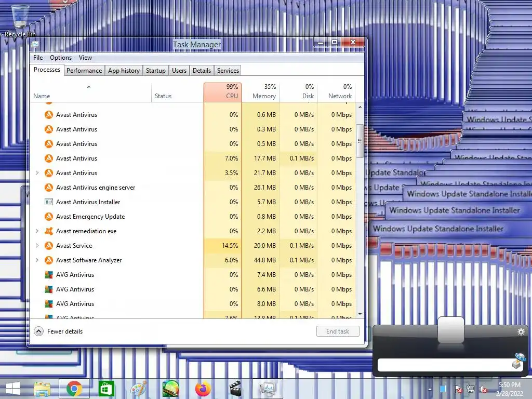Click the muted volume tray icon
This screenshot has width=532, height=399.
click(x=483, y=389)
